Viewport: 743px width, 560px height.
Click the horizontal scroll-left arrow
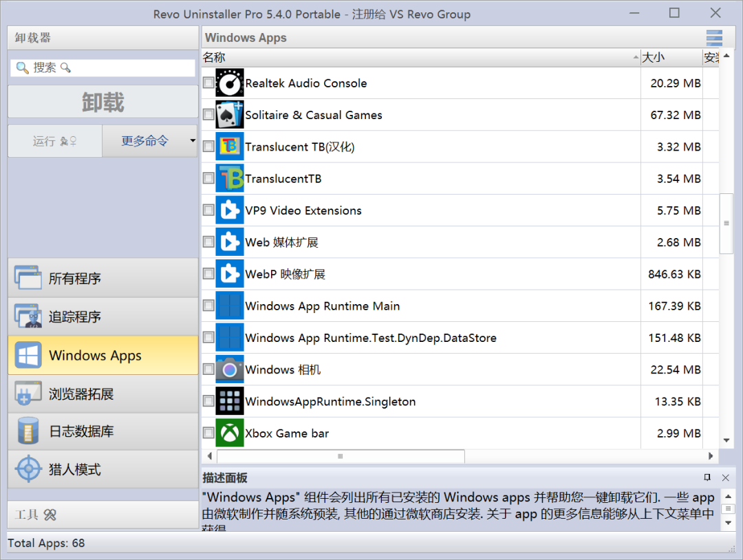click(x=209, y=456)
